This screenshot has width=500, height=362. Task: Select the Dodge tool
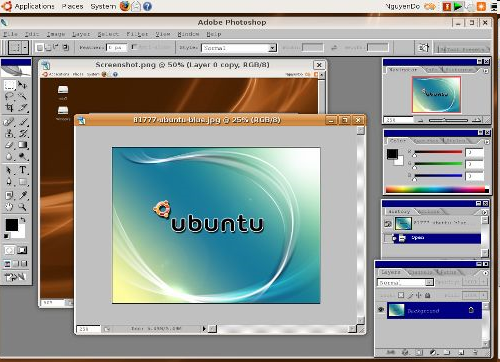point(23,156)
